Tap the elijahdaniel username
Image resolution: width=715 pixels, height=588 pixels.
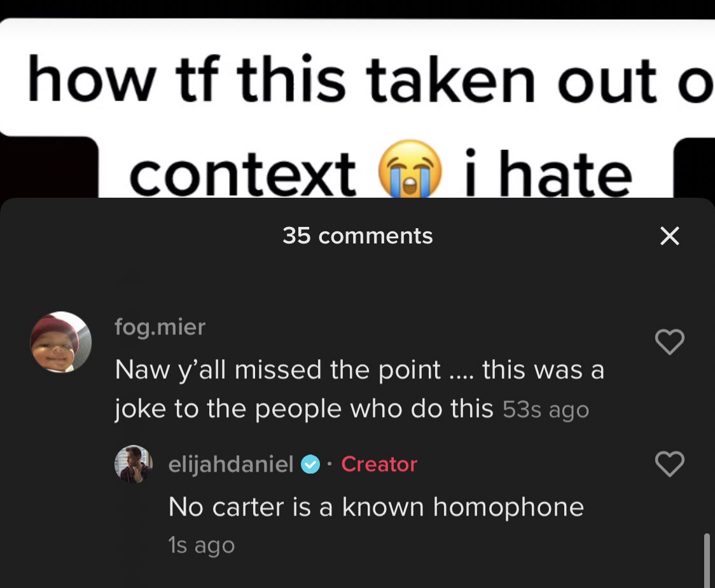click(231, 465)
